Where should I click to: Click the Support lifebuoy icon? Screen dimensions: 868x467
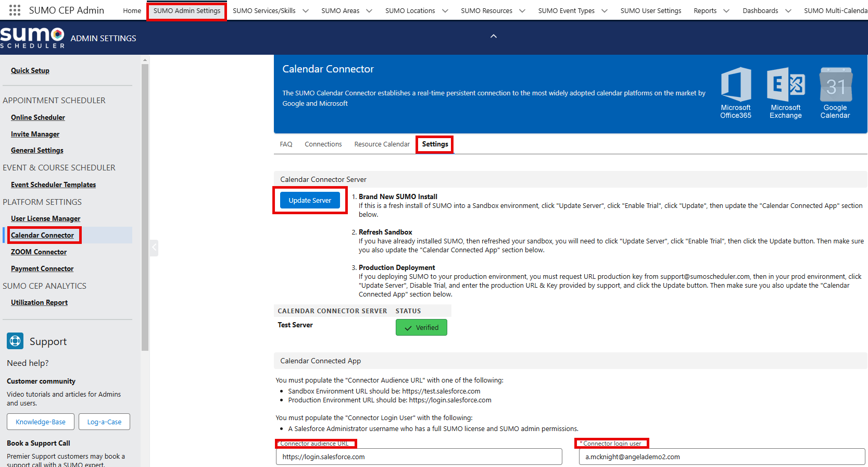[15, 341]
